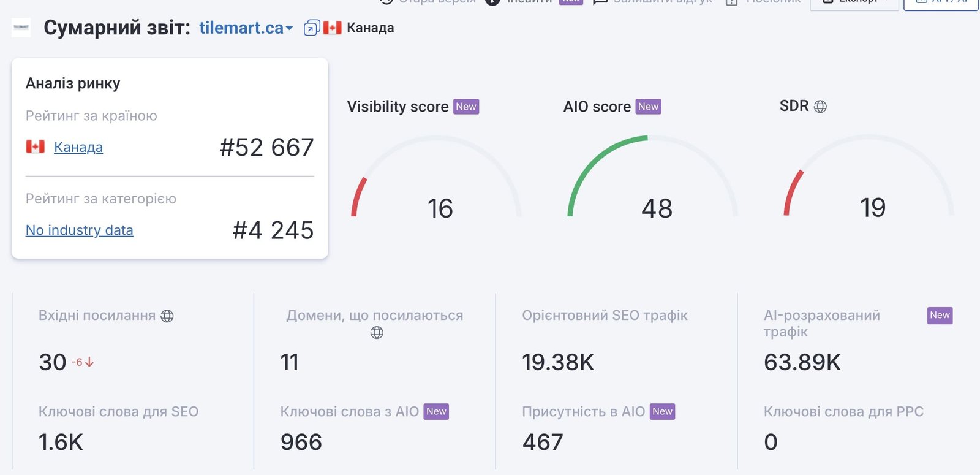The image size is (980, 475).
Task: Click the Canada flag next to report title
Action: coord(332,28)
